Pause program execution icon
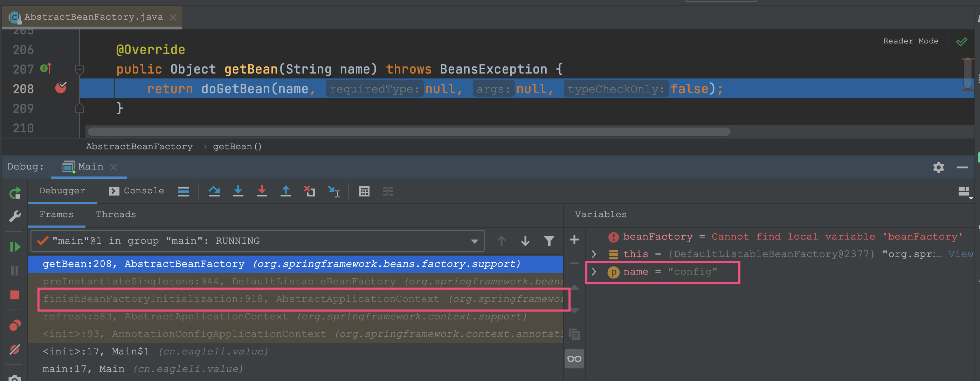 15,271
